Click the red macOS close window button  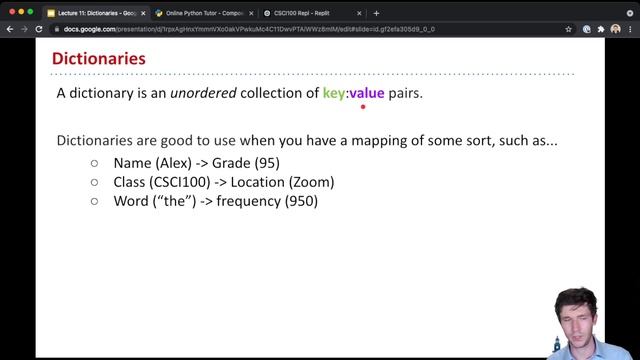tap(12, 12)
